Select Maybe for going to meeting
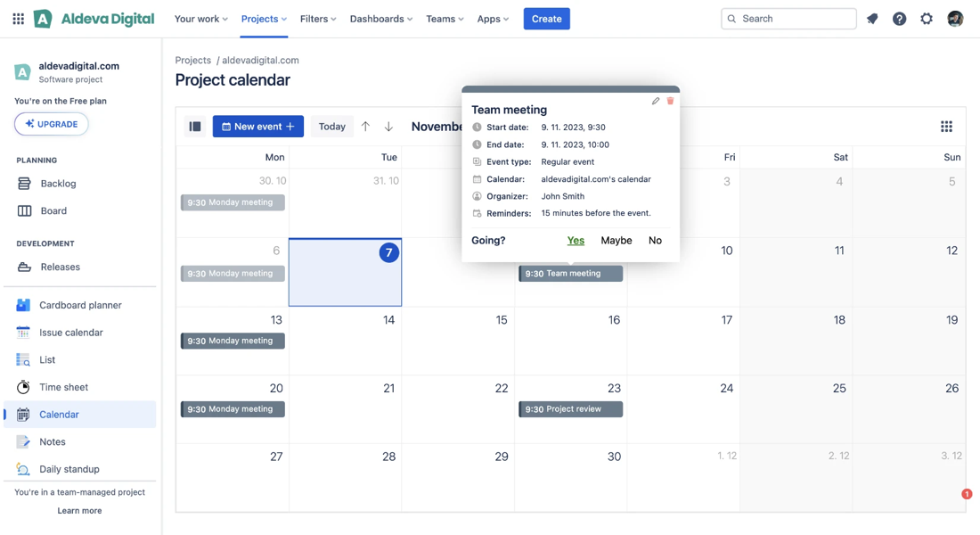Viewport: 980px width, 535px height. pyautogui.click(x=616, y=241)
